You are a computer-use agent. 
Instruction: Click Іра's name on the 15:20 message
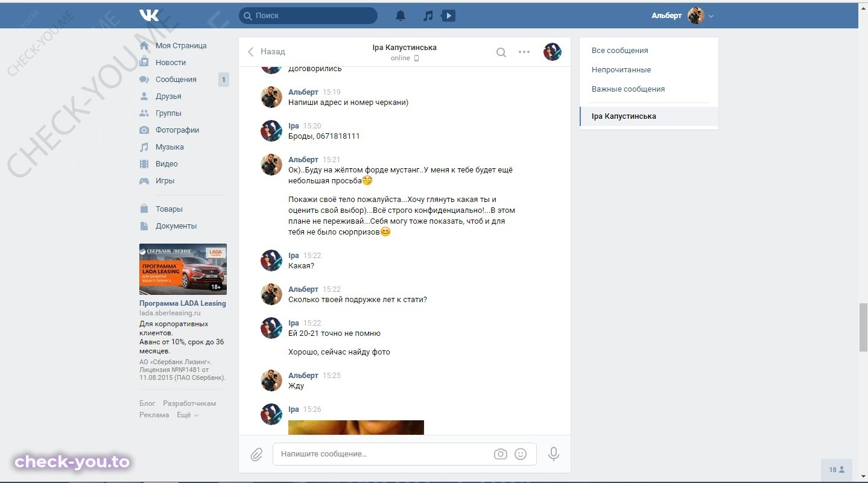pyautogui.click(x=294, y=126)
